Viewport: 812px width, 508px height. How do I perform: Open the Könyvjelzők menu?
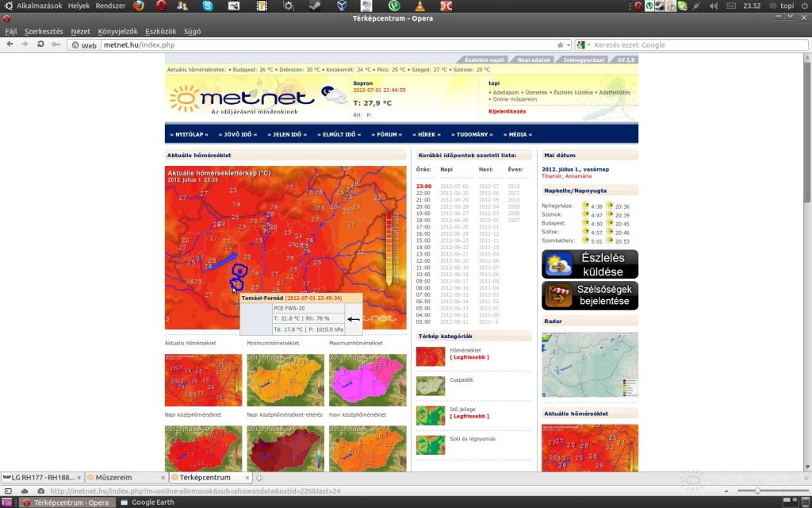pos(117,32)
